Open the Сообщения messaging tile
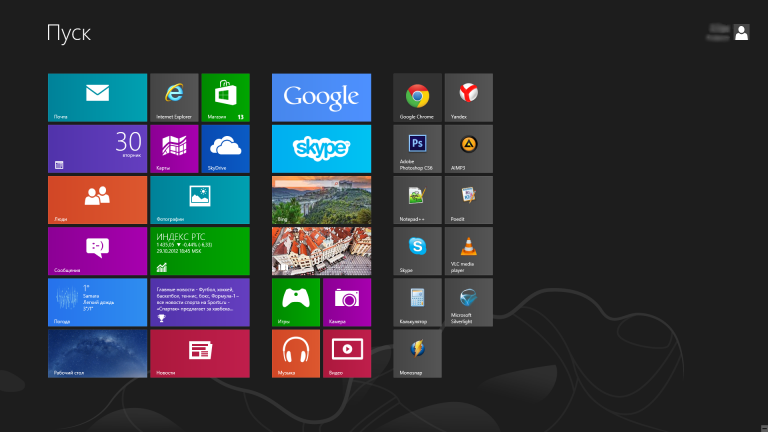 click(97, 251)
